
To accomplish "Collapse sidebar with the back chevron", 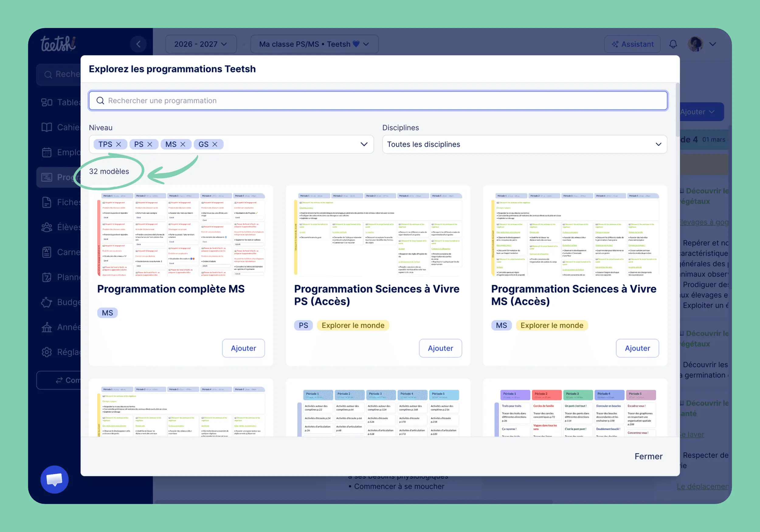I will click(x=138, y=44).
